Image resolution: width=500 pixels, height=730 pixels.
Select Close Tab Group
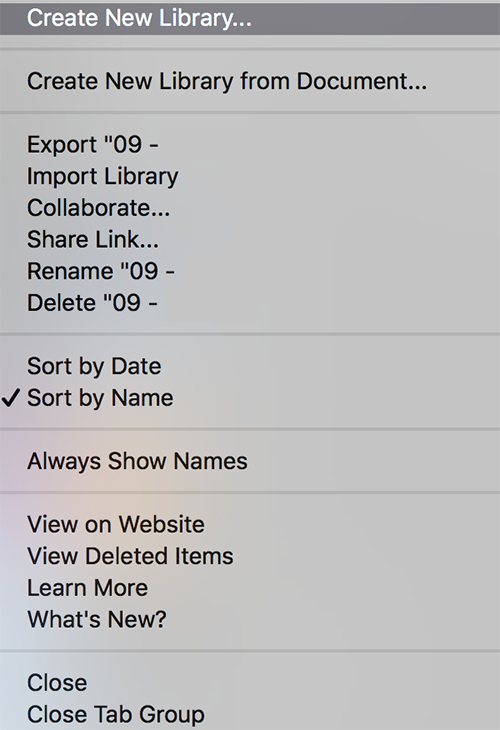point(250,715)
